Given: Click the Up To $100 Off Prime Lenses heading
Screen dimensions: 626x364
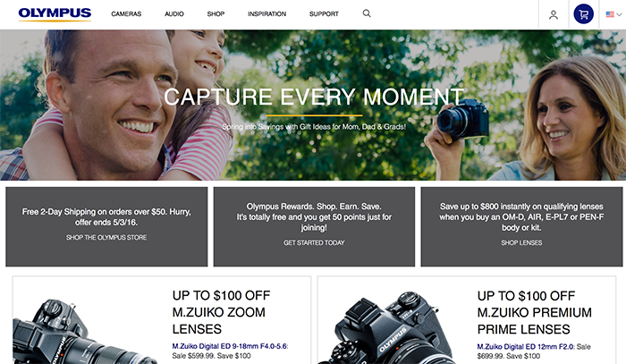Looking at the screenshot, I should (534, 312).
